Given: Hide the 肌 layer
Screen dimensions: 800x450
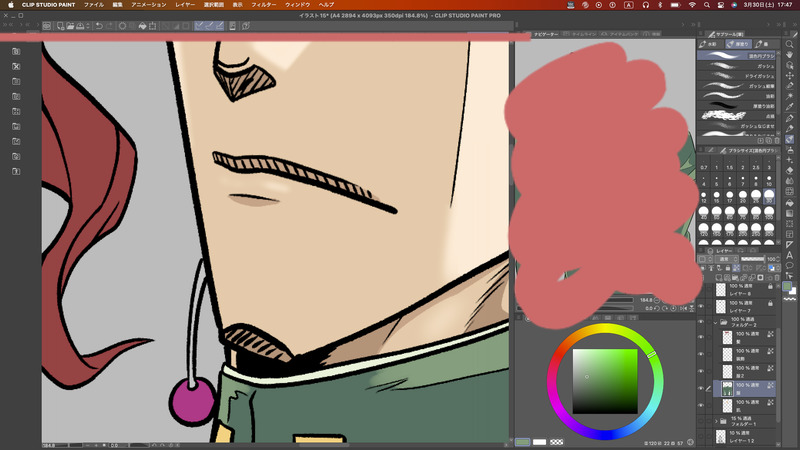Looking at the screenshot, I should (701, 406).
